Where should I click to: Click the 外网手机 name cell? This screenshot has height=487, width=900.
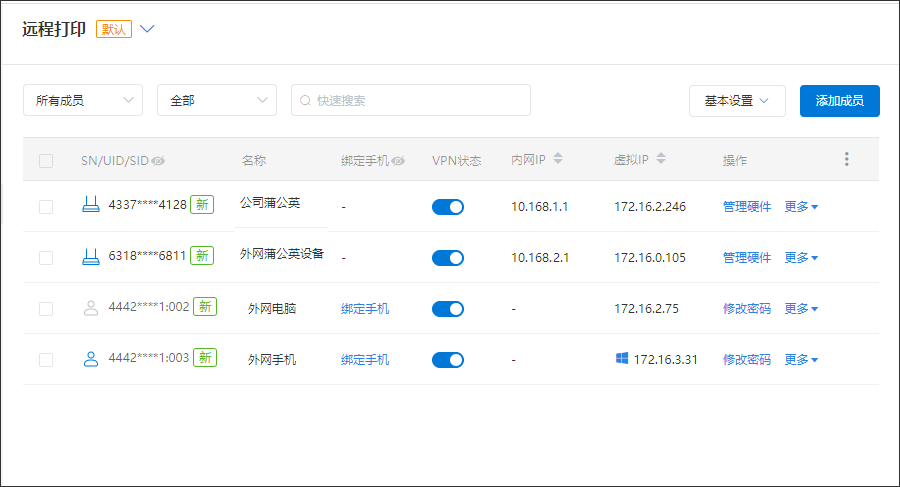272,360
